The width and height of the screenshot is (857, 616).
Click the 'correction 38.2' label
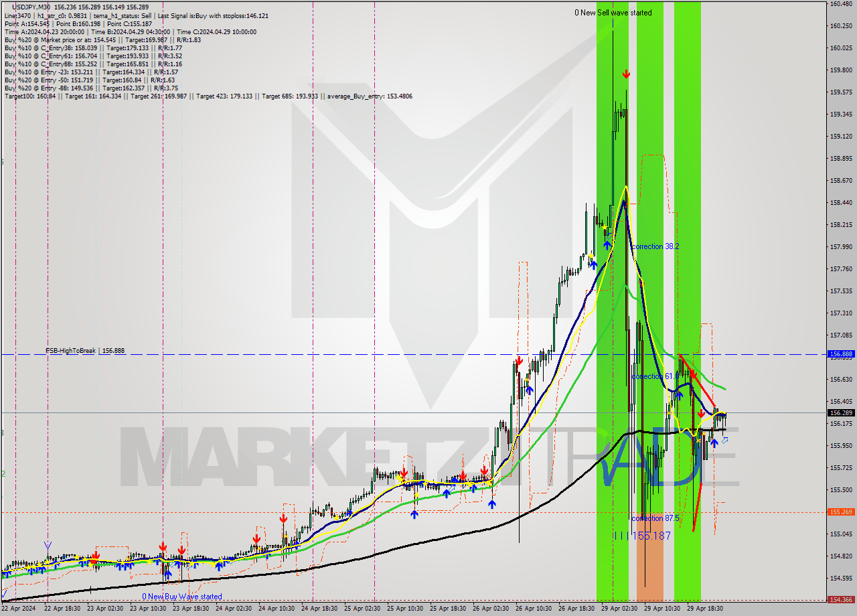click(x=655, y=246)
